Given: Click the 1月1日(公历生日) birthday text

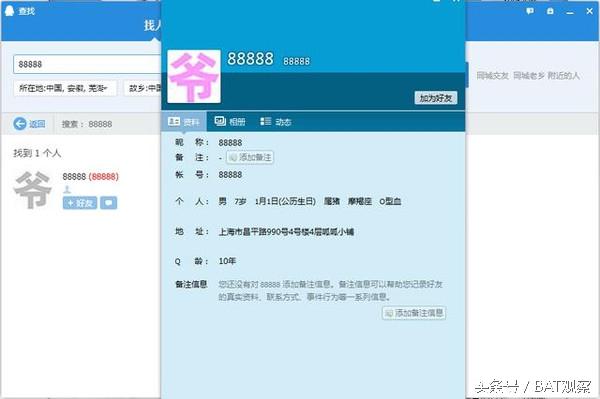Looking at the screenshot, I should [x=285, y=201].
